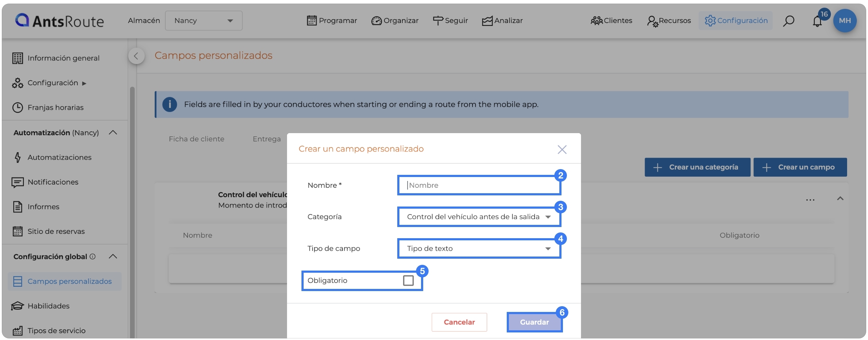This screenshot has width=868, height=340.
Task: Open the Almacén Nancy dropdown
Action: [203, 21]
